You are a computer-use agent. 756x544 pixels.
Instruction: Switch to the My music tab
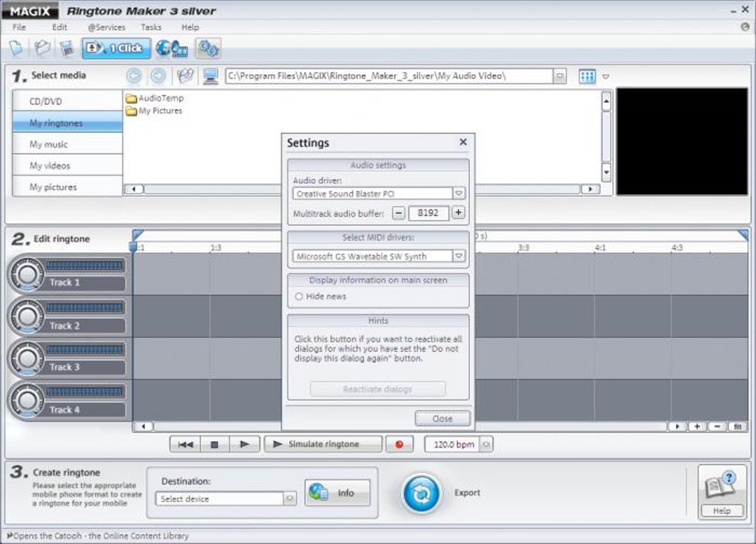click(67, 144)
